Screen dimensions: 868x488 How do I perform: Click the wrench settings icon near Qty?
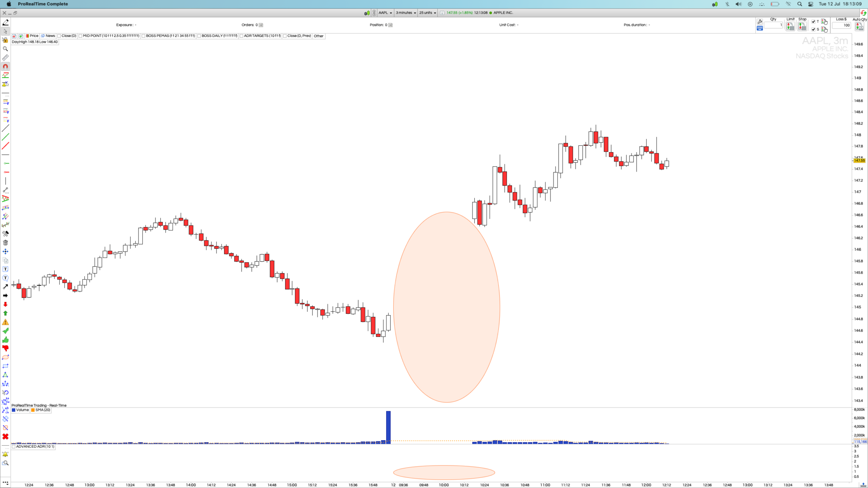point(759,22)
